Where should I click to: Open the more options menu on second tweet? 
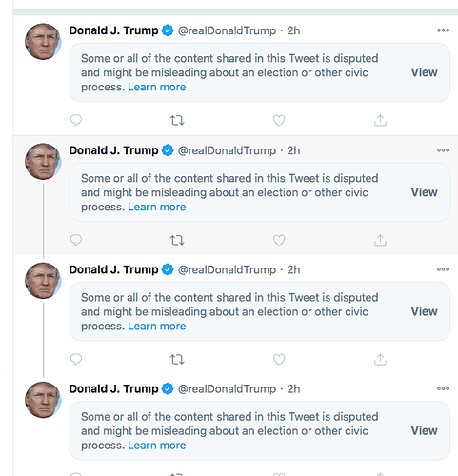click(443, 150)
